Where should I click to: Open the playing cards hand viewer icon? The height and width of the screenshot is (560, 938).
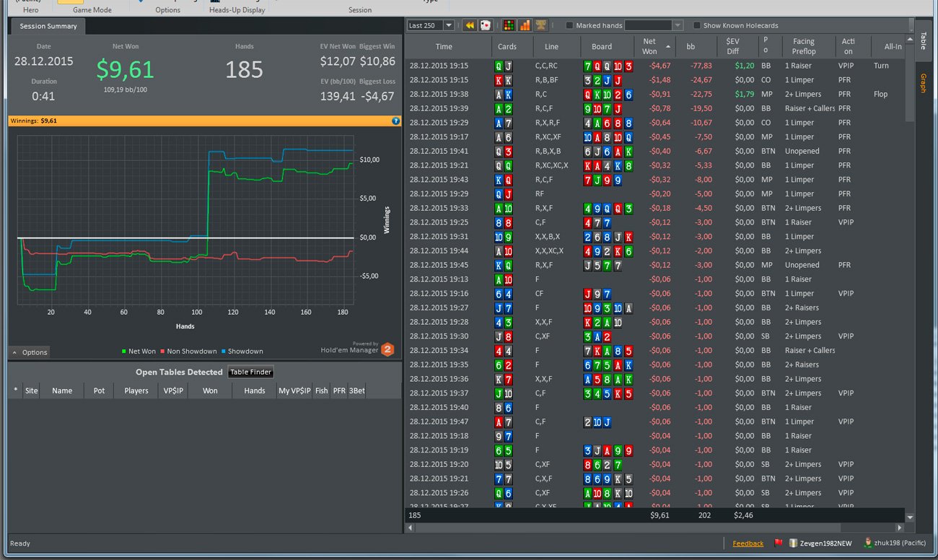(x=486, y=25)
